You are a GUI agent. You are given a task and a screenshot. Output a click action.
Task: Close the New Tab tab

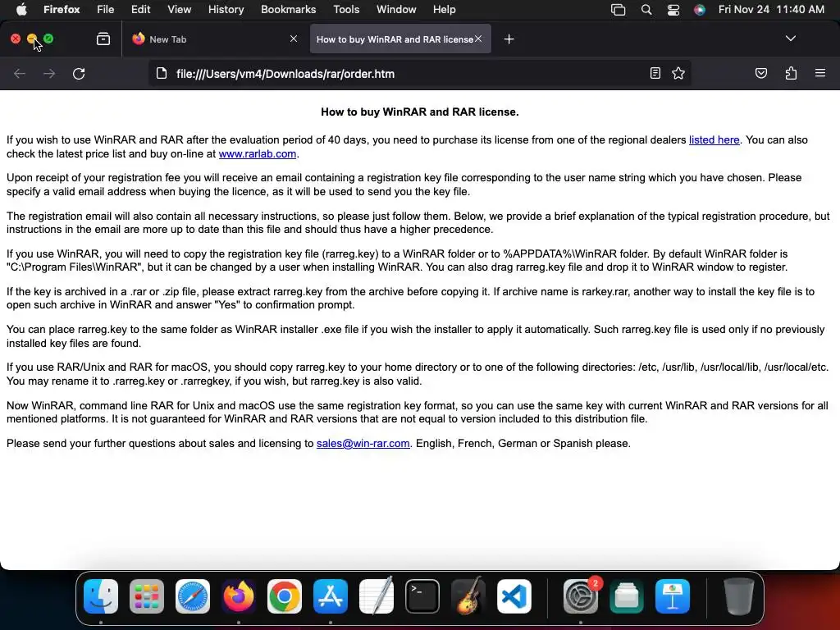click(294, 39)
